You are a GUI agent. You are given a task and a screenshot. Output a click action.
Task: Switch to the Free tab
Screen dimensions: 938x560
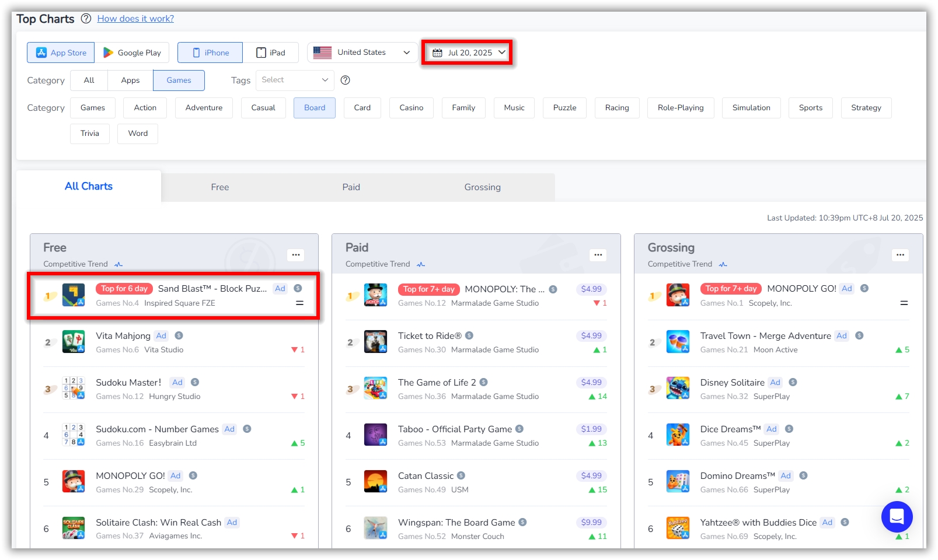point(220,187)
